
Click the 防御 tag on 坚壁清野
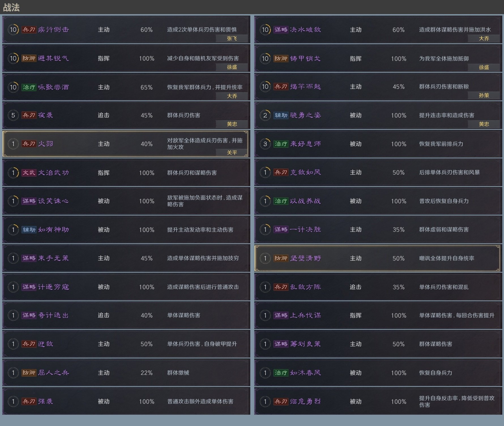coord(281,258)
